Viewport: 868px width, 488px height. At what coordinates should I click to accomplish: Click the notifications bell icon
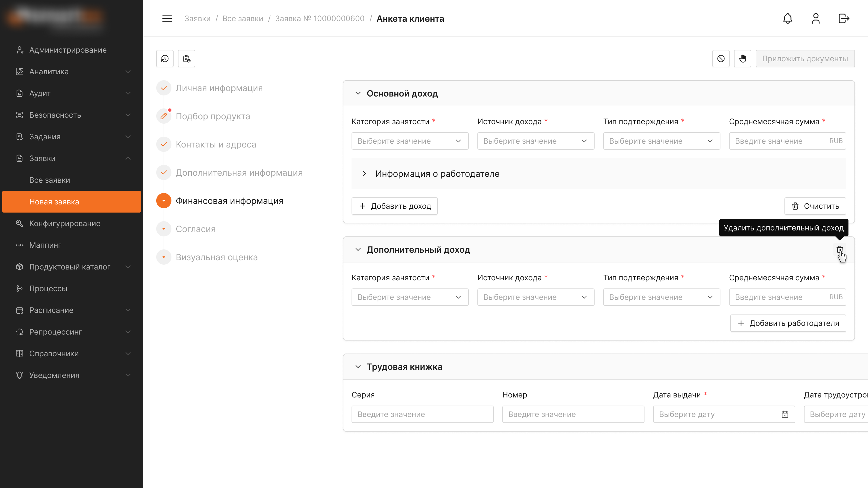(x=787, y=18)
